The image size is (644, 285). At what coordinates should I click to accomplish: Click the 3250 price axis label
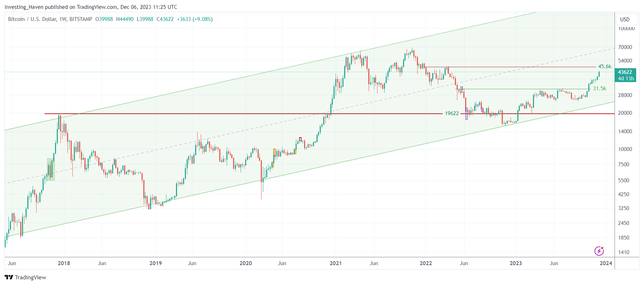(624, 208)
